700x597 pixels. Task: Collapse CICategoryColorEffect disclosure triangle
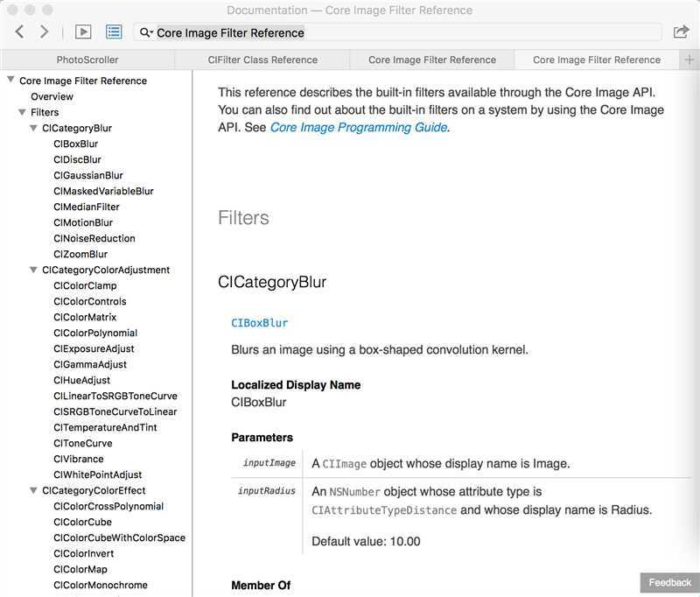coord(33,490)
